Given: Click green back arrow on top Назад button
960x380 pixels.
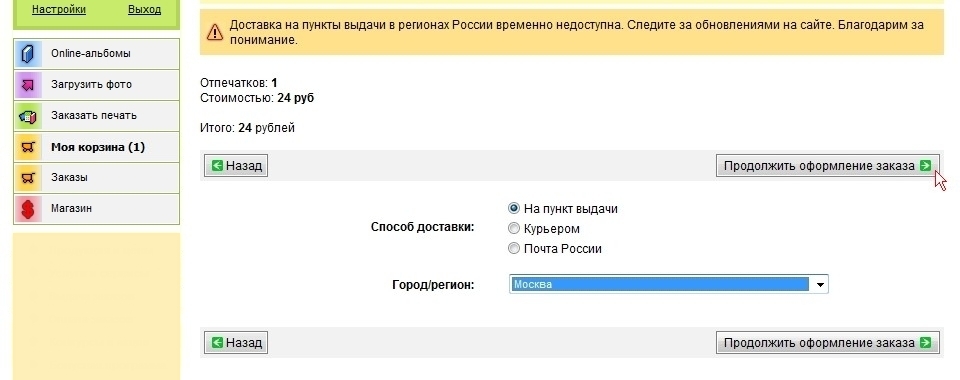Looking at the screenshot, I should tap(217, 165).
